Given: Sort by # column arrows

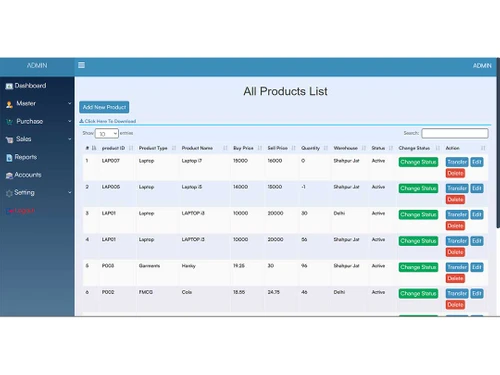Looking at the screenshot, I should (x=94, y=148).
